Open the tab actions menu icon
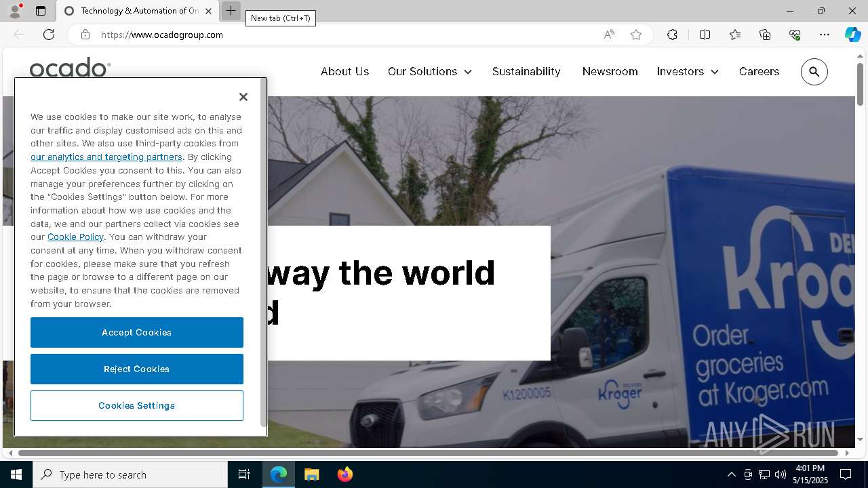This screenshot has height=488, width=868. [x=41, y=11]
